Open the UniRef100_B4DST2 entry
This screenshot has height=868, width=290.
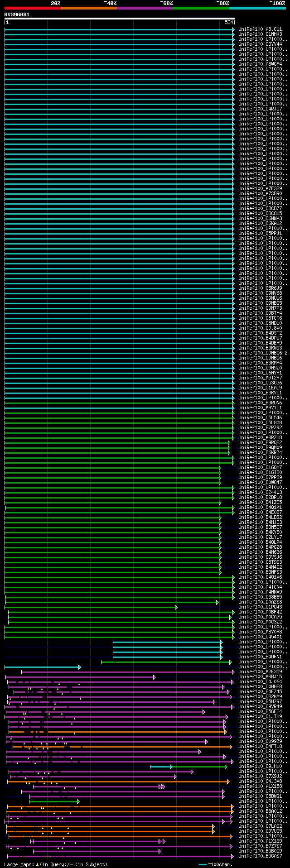[x=260, y=333]
